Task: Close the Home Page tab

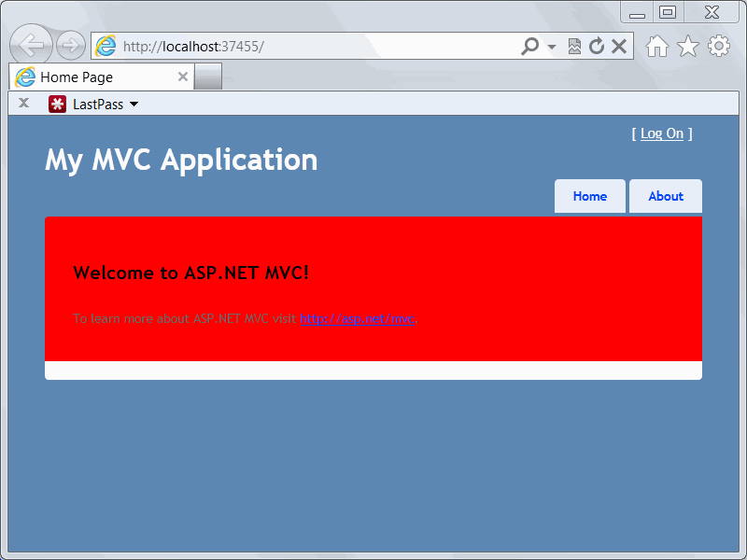Action: (x=183, y=77)
